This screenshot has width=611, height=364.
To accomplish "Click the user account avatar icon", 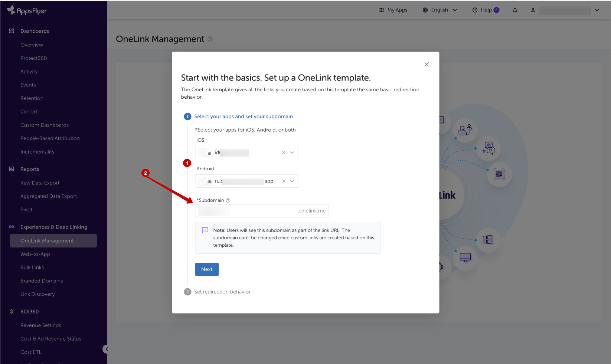I will click(x=533, y=10).
